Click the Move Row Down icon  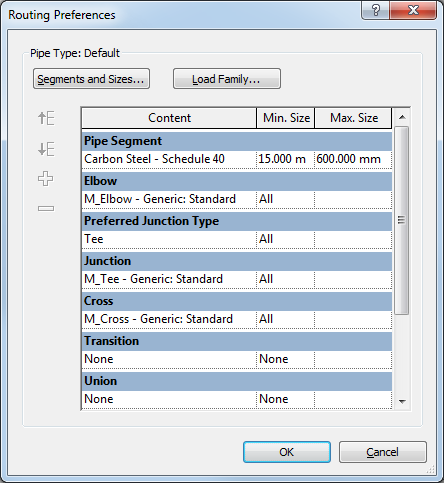46,149
